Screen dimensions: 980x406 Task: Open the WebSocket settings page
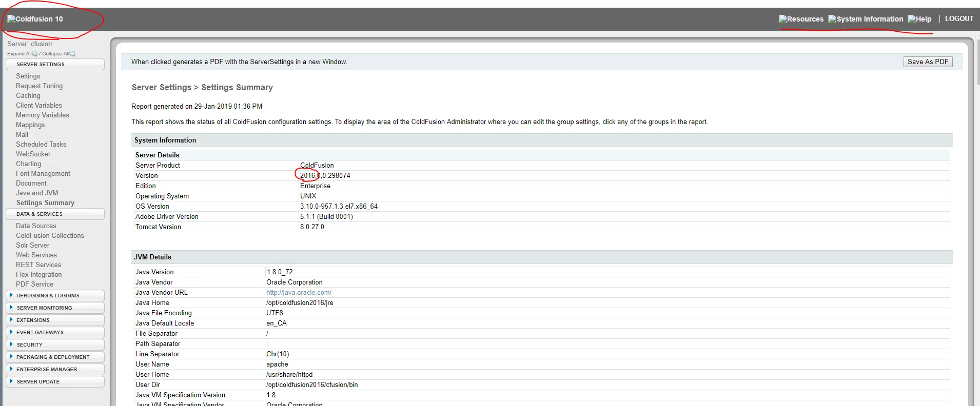coord(33,154)
